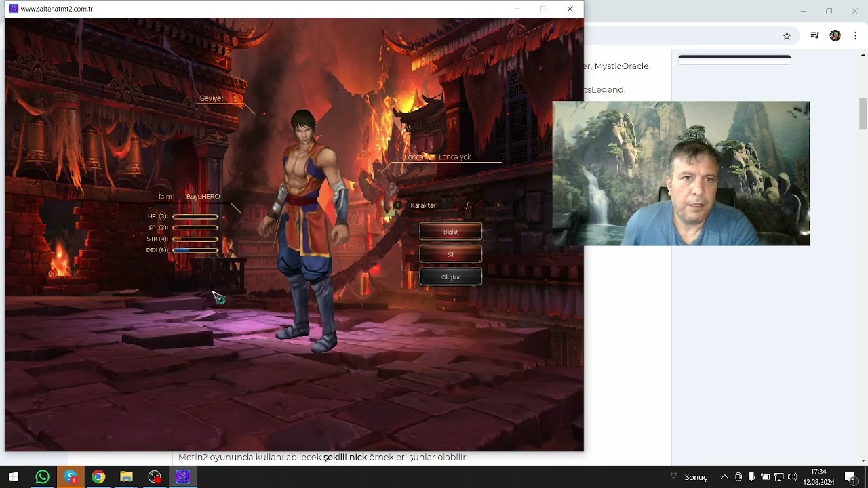The width and height of the screenshot is (868, 488).
Task: Go to next character with right arrow
Action: point(498,205)
